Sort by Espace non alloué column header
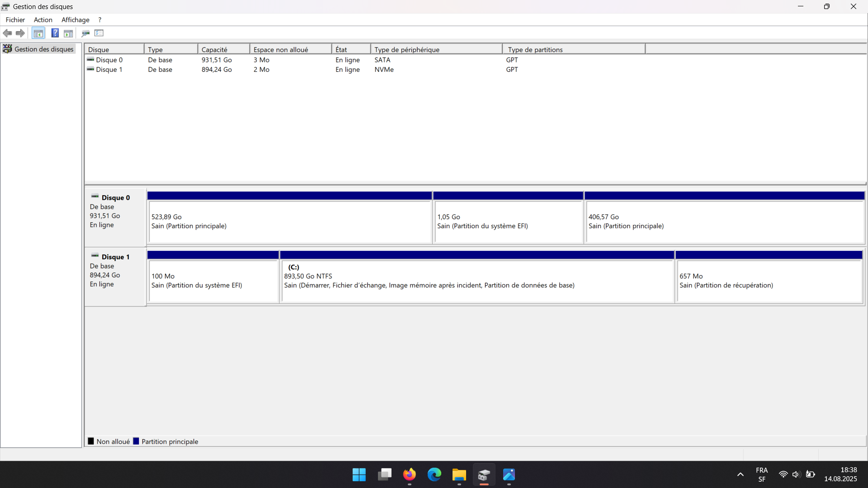Image resolution: width=868 pixels, height=488 pixels. coord(291,49)
